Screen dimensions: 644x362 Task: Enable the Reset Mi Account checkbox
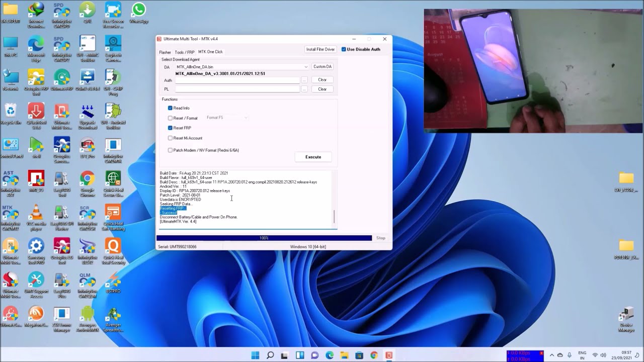click(170, 138)
